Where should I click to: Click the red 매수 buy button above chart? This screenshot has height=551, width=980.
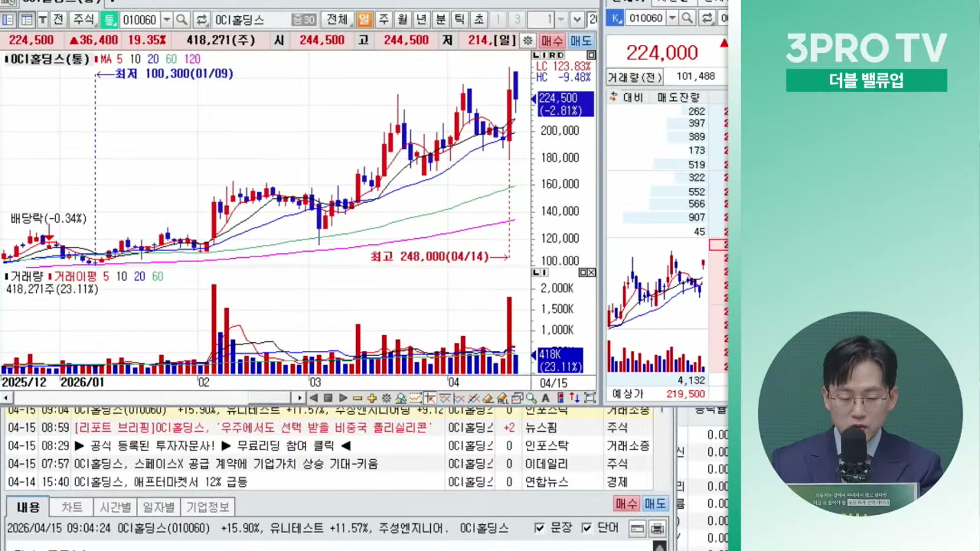[x=552, y=40]
